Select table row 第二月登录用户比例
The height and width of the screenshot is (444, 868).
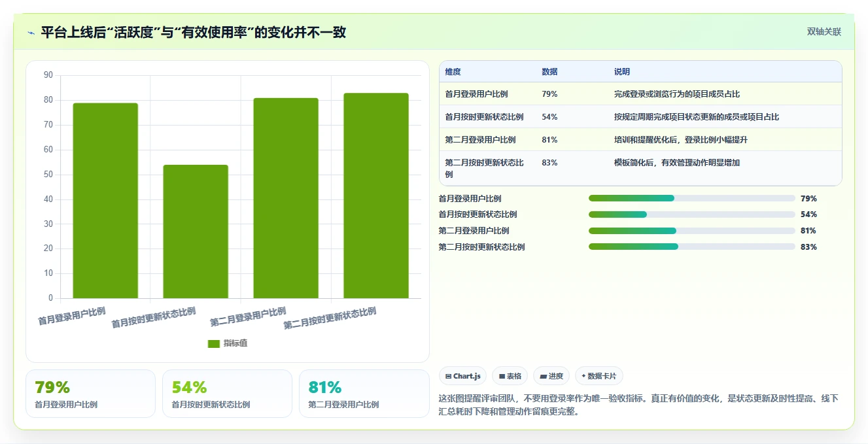640,140
